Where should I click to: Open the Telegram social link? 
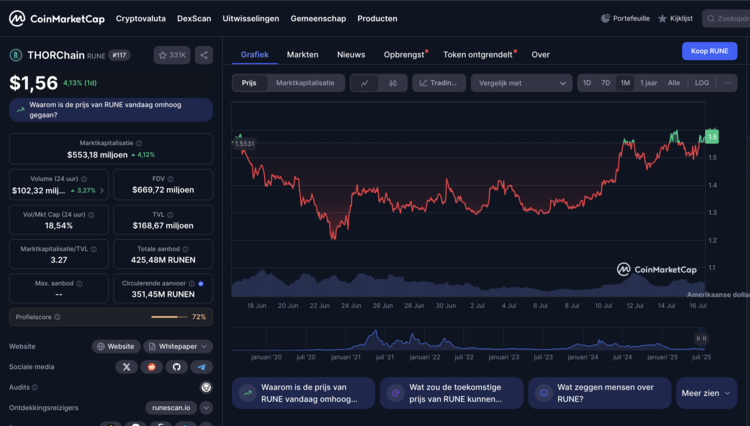tap(201, 367)
